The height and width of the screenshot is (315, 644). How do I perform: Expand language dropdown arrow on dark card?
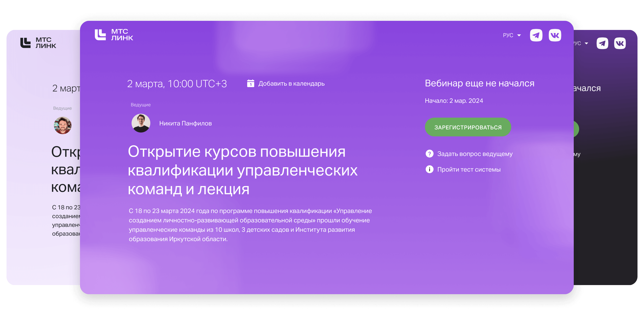click(586, 43)
